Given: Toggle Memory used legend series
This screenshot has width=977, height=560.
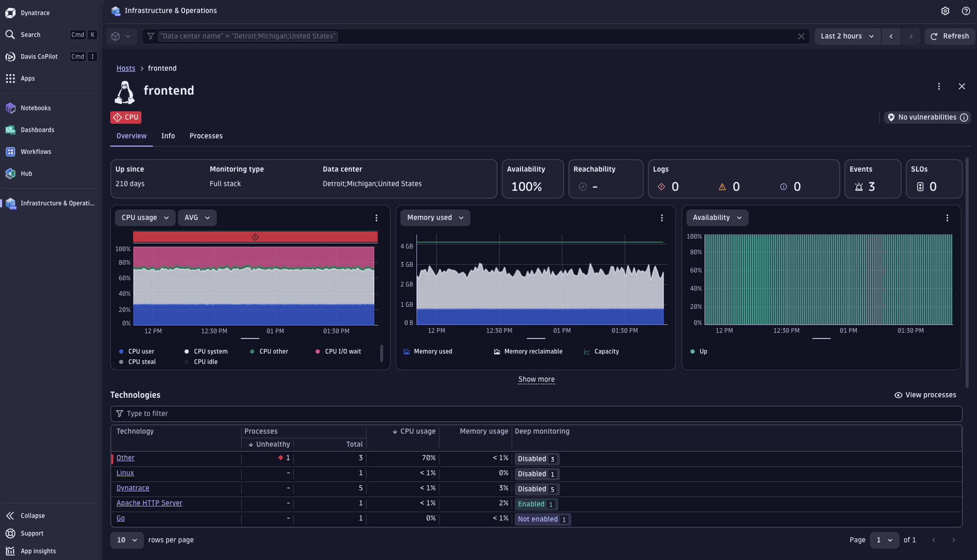Looking at the screenshot, I should pos(428,351).
